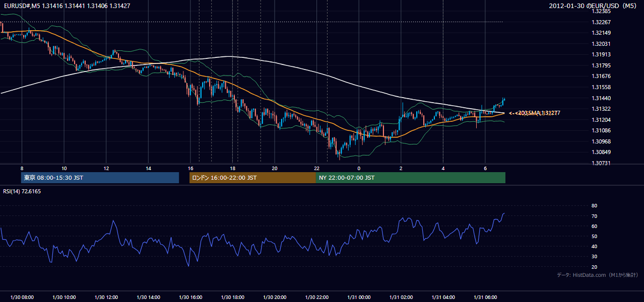Click price axis value 1.31440

coord(601,98)
